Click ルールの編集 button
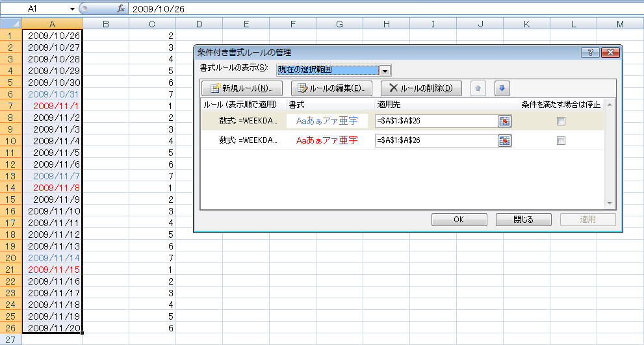The width and height of the screenshot is (644, 345). point(331,88)
